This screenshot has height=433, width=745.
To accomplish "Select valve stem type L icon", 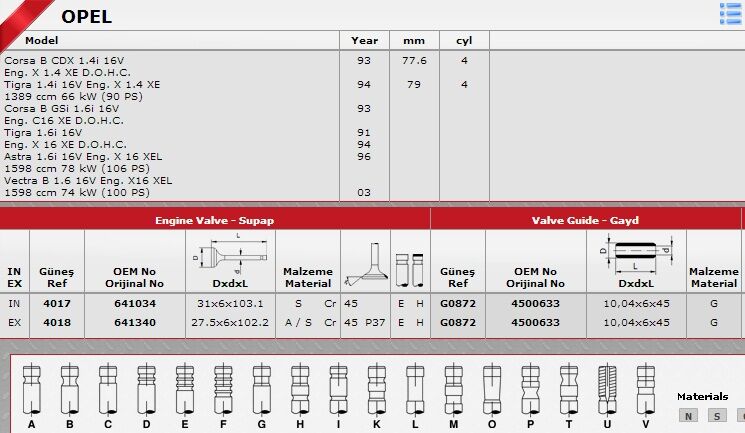I will click(414, 390).
